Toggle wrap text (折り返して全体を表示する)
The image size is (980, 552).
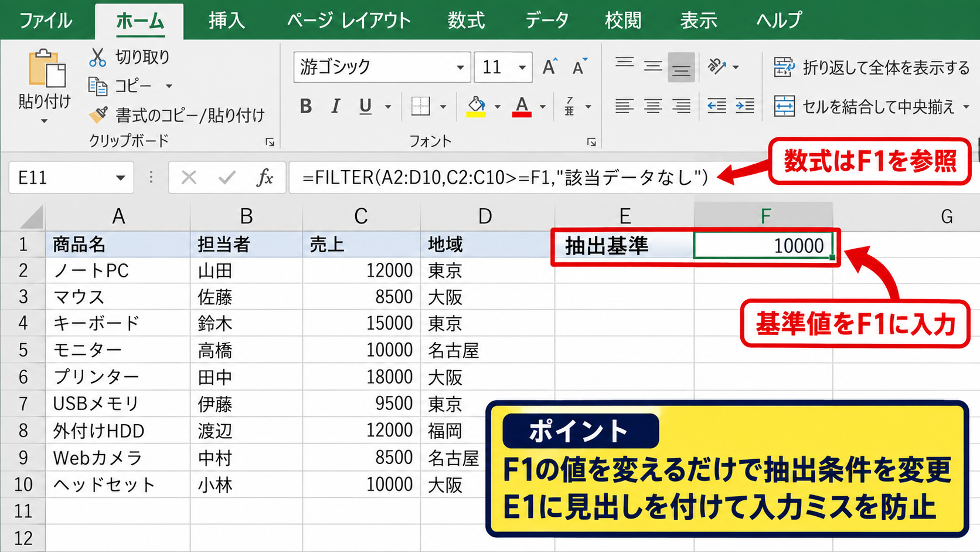click(x=872, y=67)
